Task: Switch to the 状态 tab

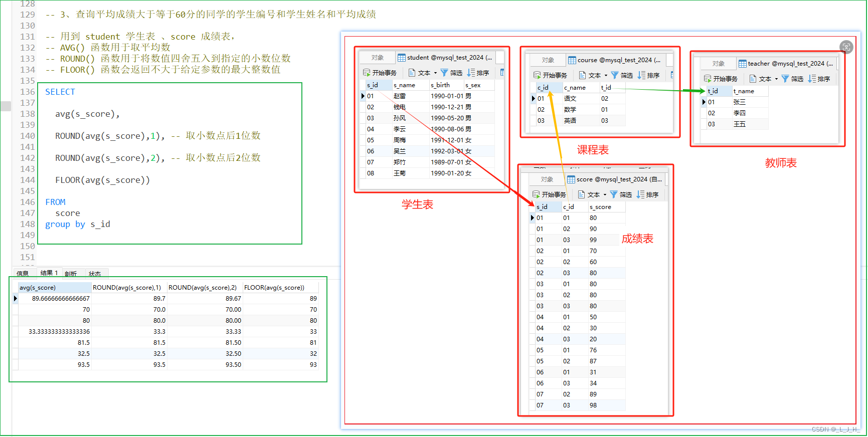Action: click(95, 274)
